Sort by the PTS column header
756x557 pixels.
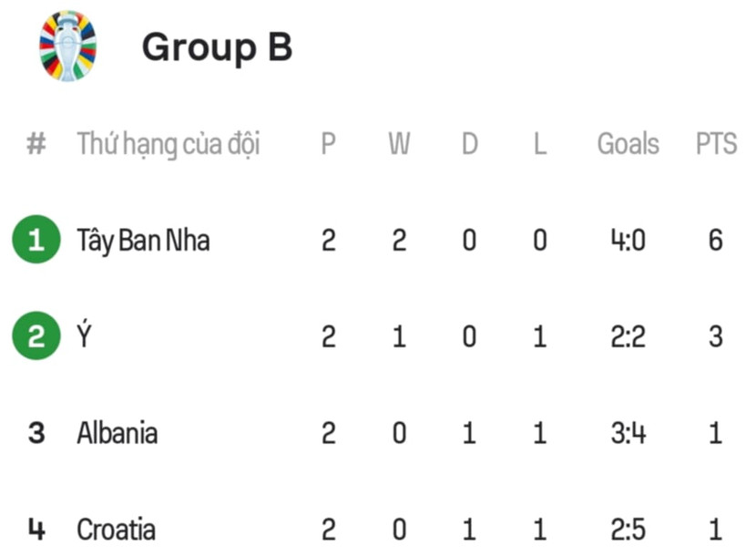716,144
